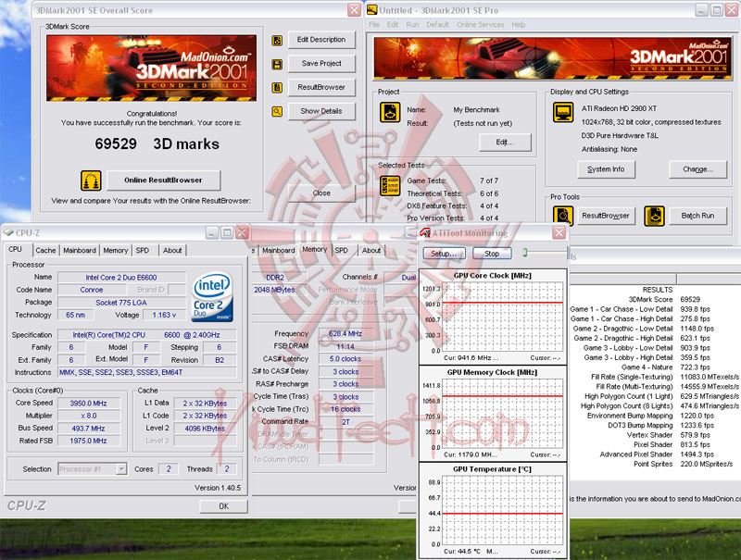This screenshot has height=560, width=741.
Task: Click the ATI Radeon HD 2900 XT text
Action: [x=619, y=108]
